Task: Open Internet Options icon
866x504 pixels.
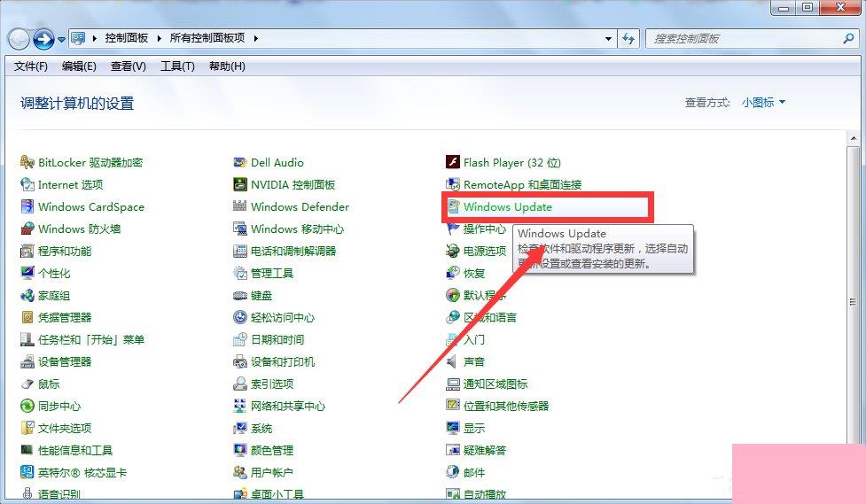Action: click(27, 184)
